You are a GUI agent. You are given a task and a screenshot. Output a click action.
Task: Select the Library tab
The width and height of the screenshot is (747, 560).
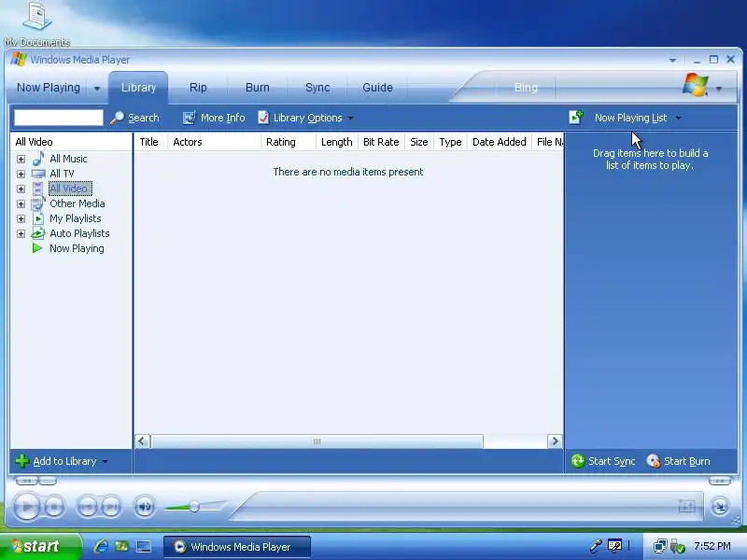point(138,88)
